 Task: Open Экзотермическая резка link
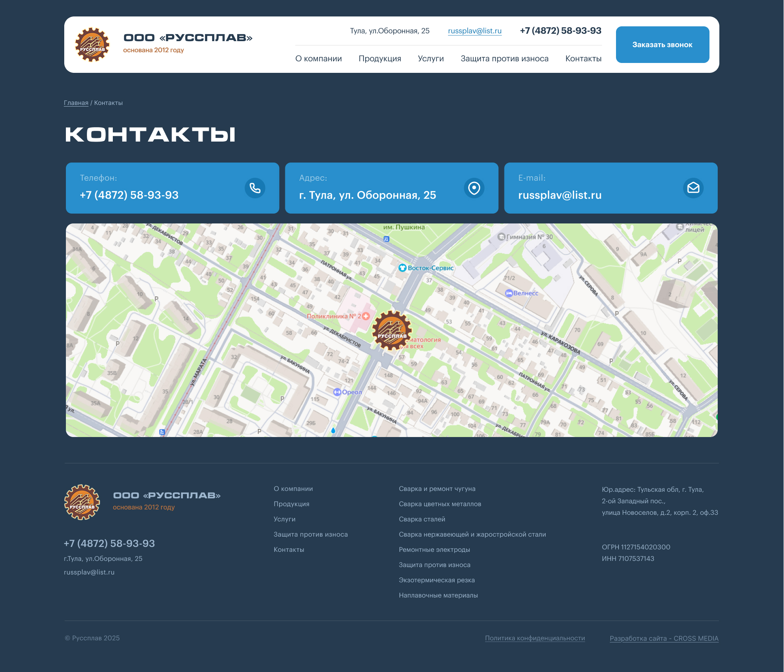pos(437,580)
